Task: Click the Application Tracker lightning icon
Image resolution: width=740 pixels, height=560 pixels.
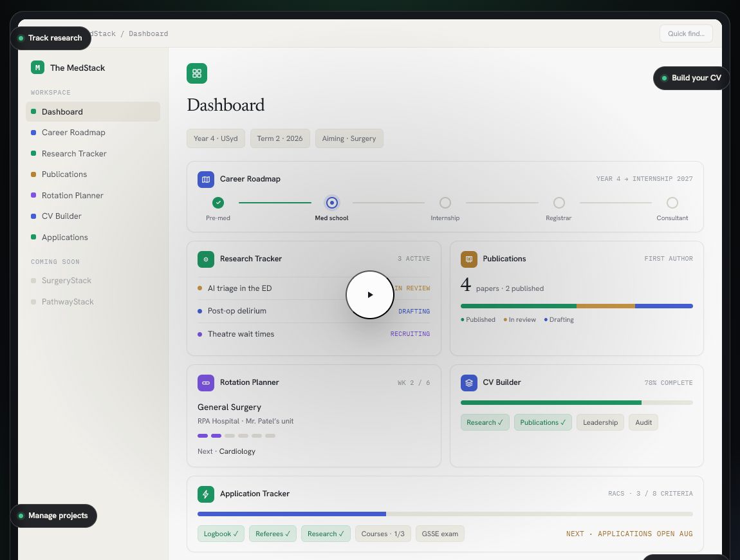Action: (206, 494)
